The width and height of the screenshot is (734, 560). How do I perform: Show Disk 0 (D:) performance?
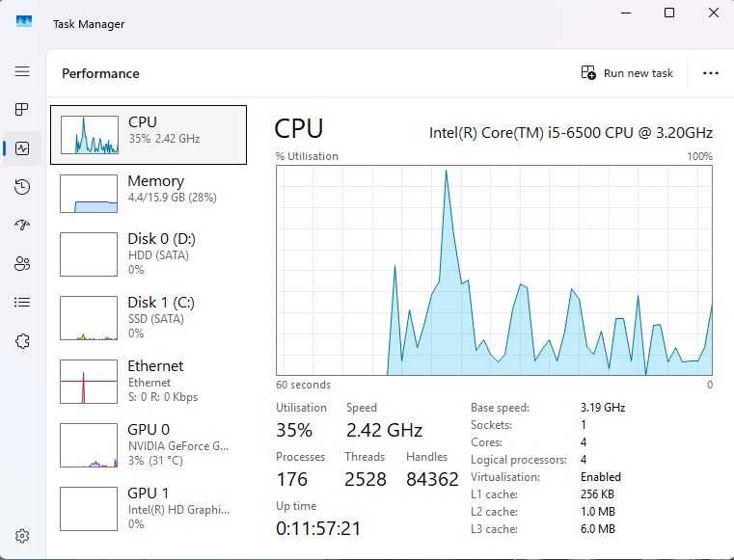tap(149, 253)
